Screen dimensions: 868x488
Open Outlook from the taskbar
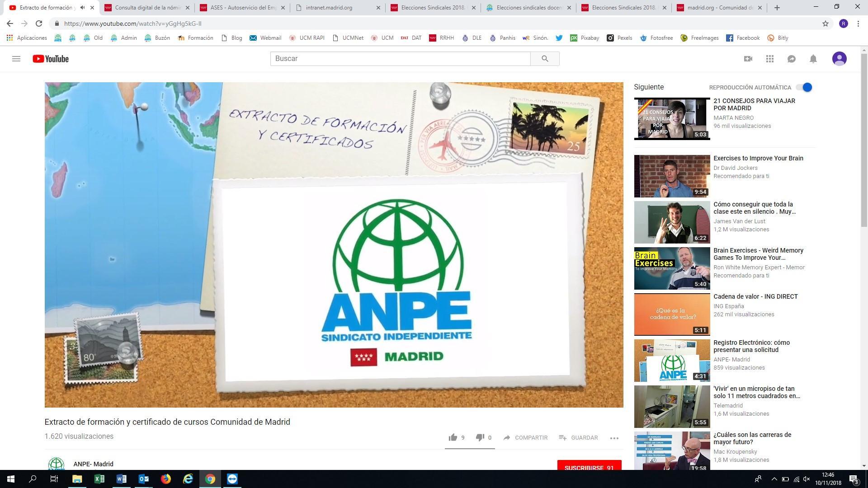click(x=143, y=479)
